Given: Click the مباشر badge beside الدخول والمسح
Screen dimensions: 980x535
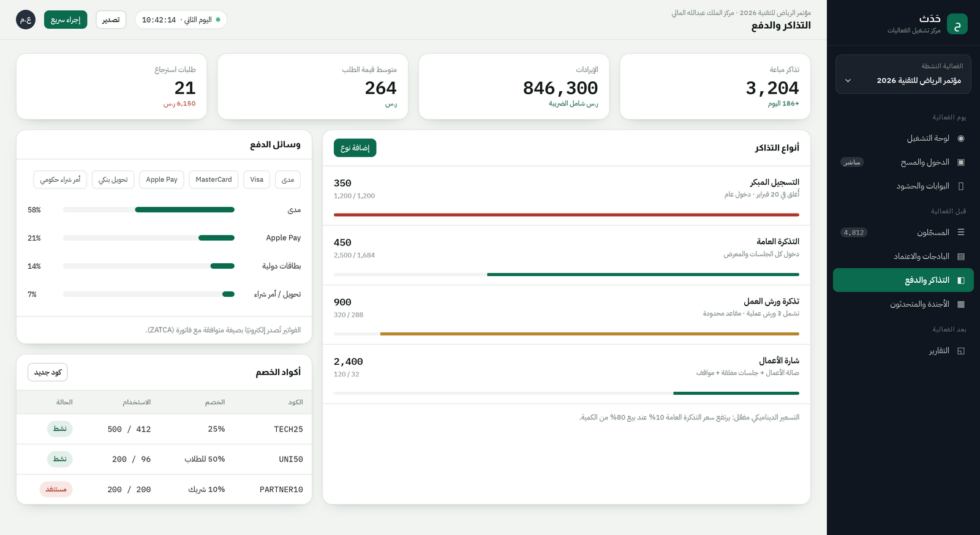Looking at the screenshot, I should tap(852, 162).
